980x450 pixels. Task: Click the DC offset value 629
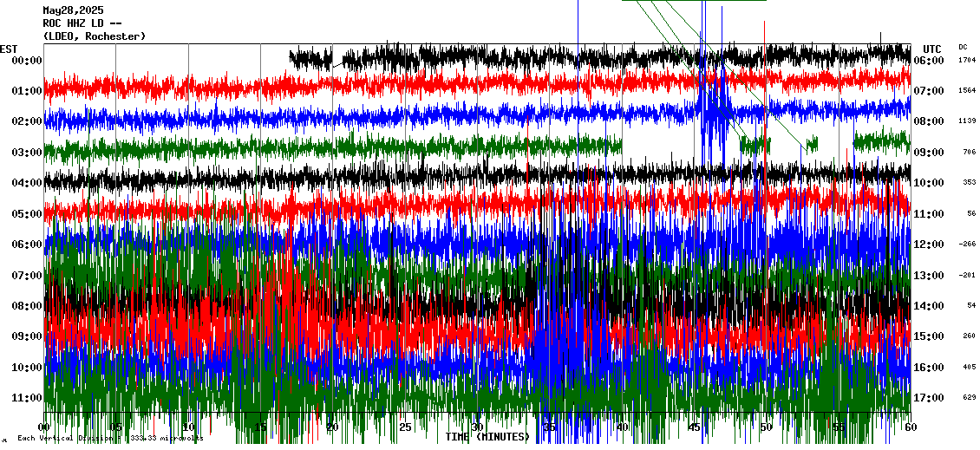[x=968, y=398]
